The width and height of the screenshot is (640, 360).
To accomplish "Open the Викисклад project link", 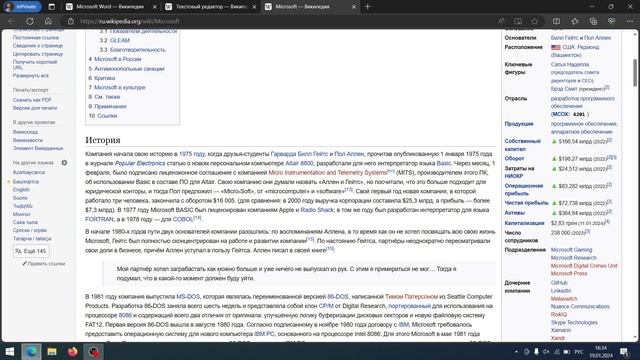I will pyautogui.click(x=25, y=132).
